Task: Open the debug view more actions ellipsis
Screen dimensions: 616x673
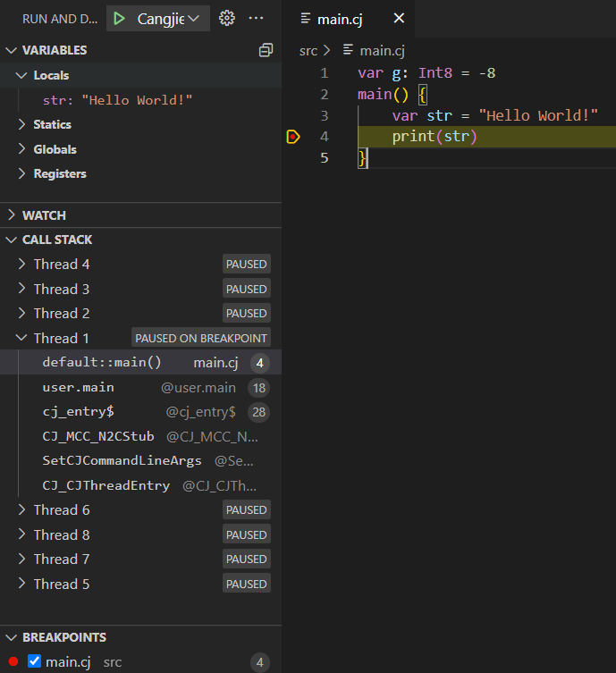Action: pos(257,19)
